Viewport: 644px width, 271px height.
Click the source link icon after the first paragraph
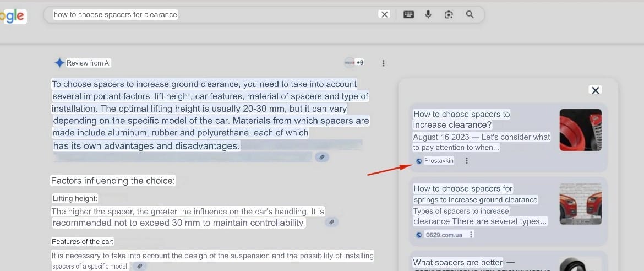323,157
